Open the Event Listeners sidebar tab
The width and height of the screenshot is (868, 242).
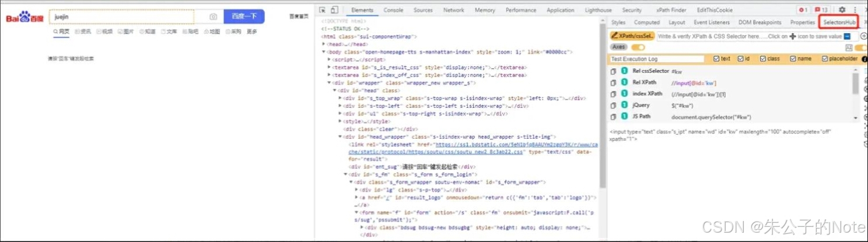pos(712,22)
